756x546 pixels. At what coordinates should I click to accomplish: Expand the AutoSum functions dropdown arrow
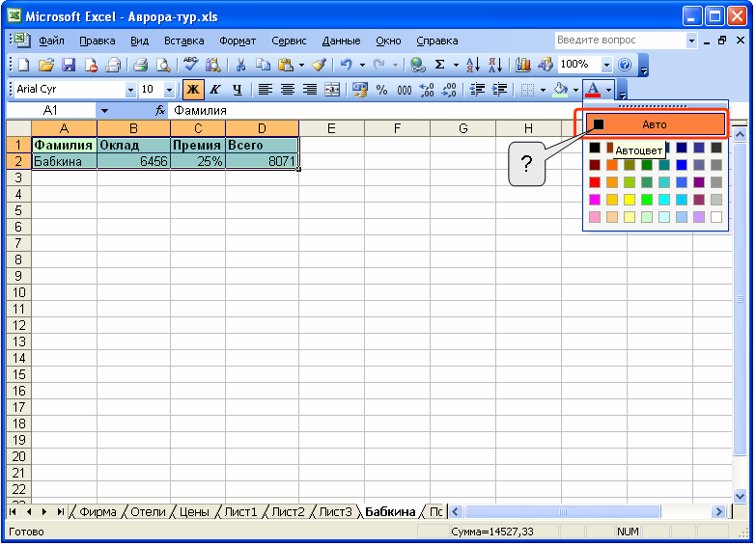pyautogui.click(x=456, y=65)
